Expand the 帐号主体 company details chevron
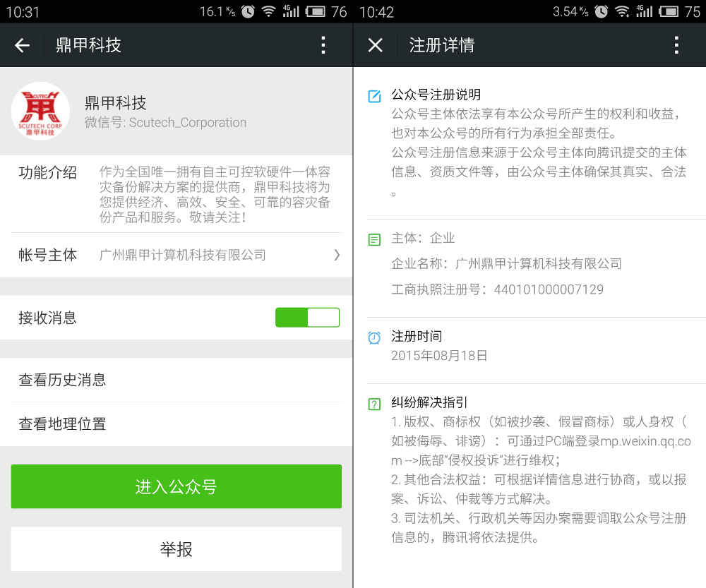Viewport: 706px width, 588px height. [x=337, y=256]
